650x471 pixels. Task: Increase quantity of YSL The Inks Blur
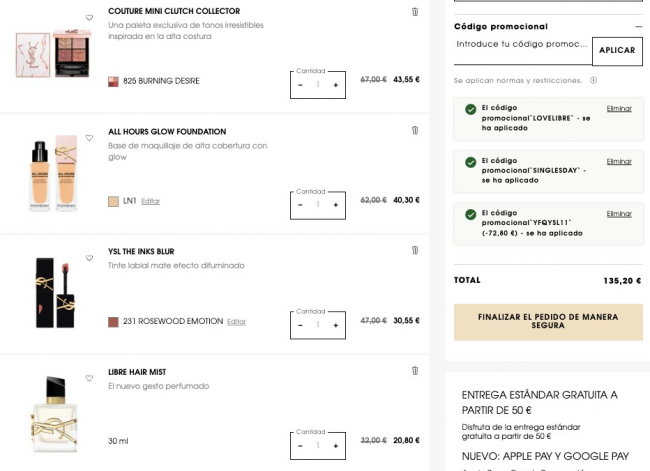(x=335, y=325)
